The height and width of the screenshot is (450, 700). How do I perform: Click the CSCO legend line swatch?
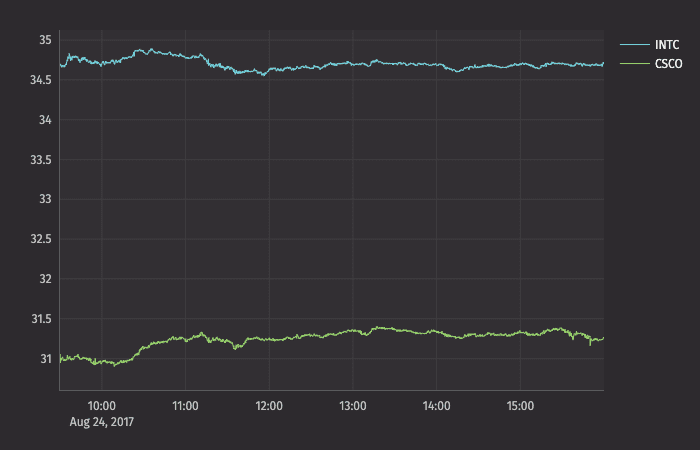(x=634, y=64)
